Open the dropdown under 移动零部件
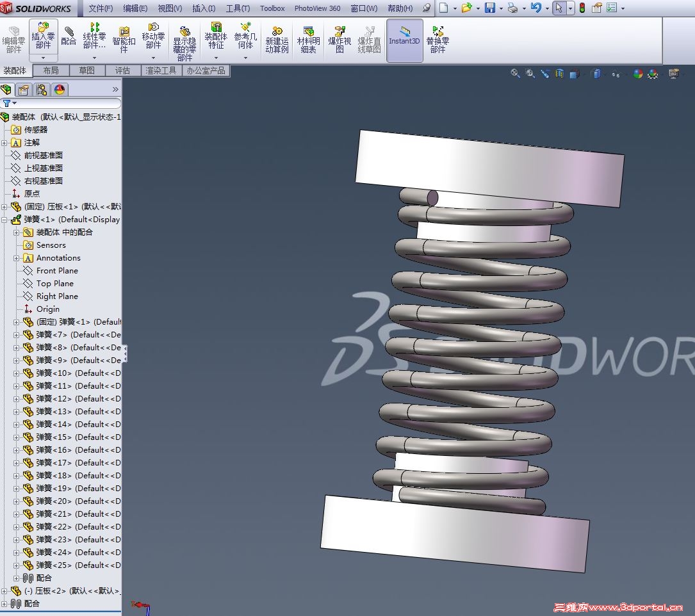 (x=153, y=58)
